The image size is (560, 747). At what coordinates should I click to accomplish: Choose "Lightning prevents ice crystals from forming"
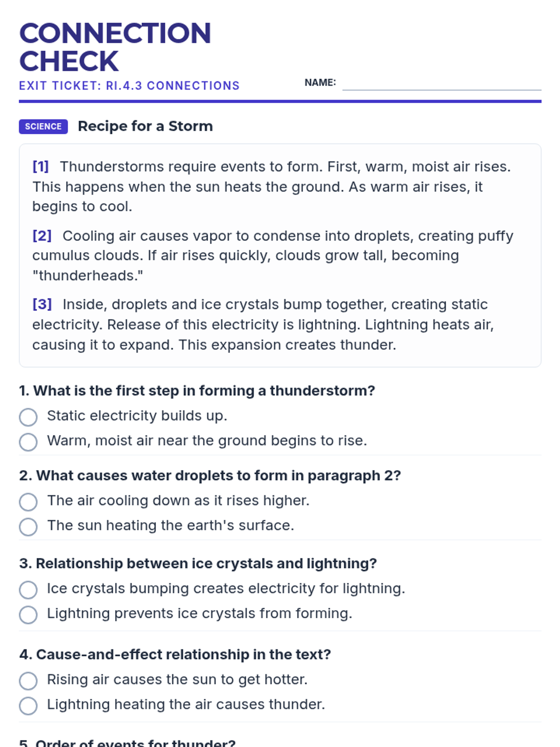[28, 614]
